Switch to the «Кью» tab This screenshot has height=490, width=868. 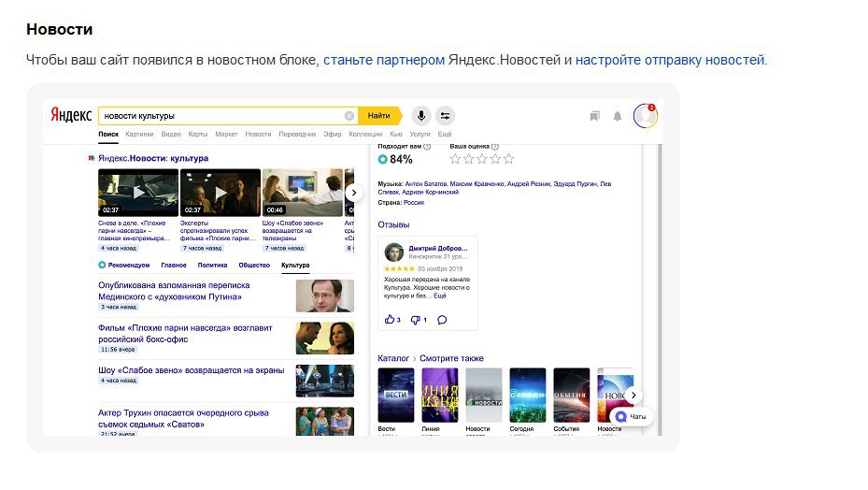[396, 134]
